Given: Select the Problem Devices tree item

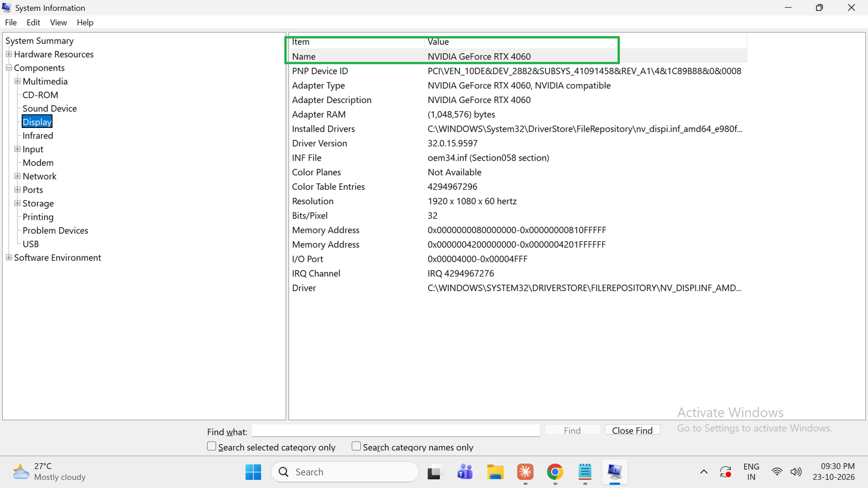Looking at the screenshot, I should coord(55,230).
